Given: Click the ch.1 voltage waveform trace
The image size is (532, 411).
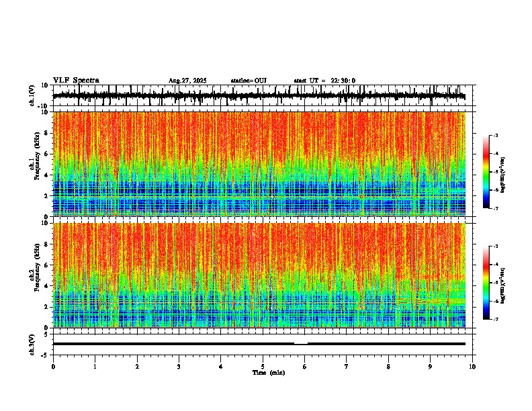Looking at the screenshot, I should tap(259, 96).
